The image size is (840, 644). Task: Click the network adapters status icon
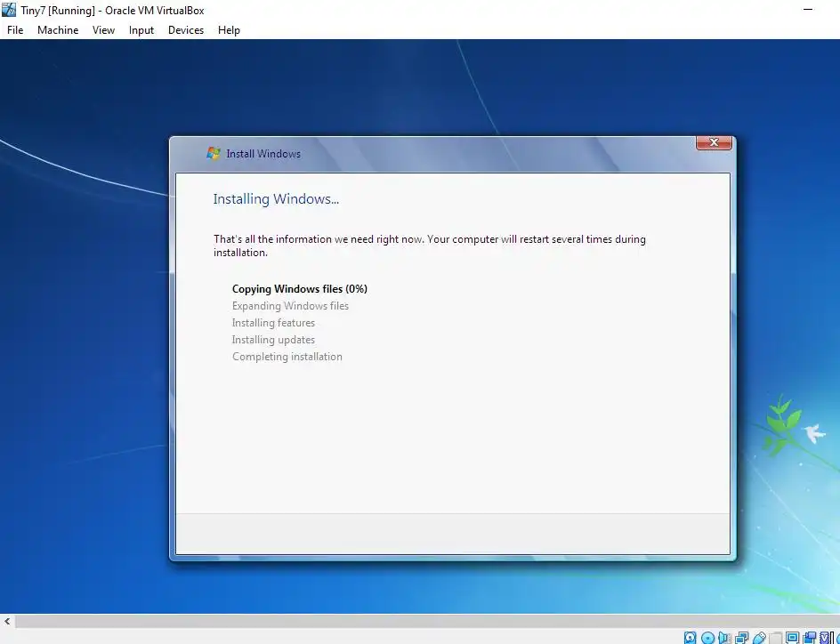(x=742, y=638)
